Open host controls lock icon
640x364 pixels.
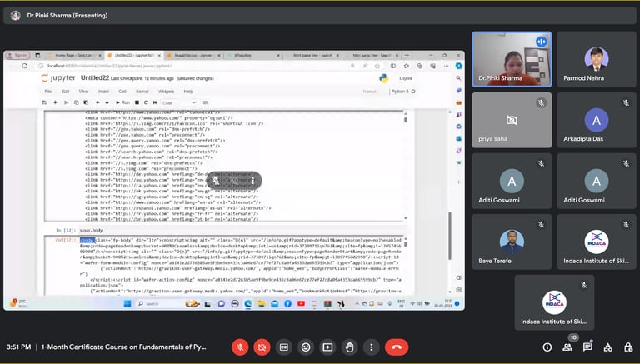pyautogui.click(x=628, y=347)
